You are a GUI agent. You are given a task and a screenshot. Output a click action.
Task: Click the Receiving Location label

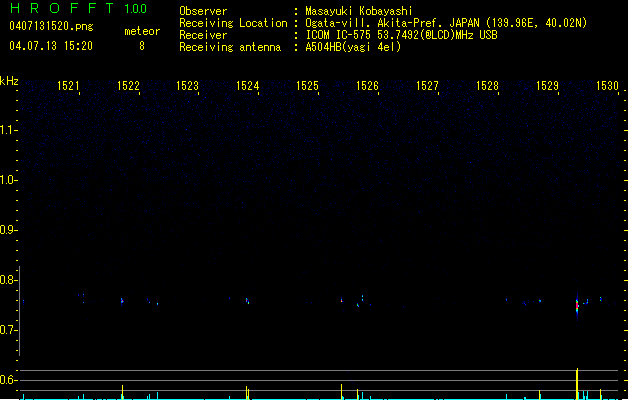(233, 23)
